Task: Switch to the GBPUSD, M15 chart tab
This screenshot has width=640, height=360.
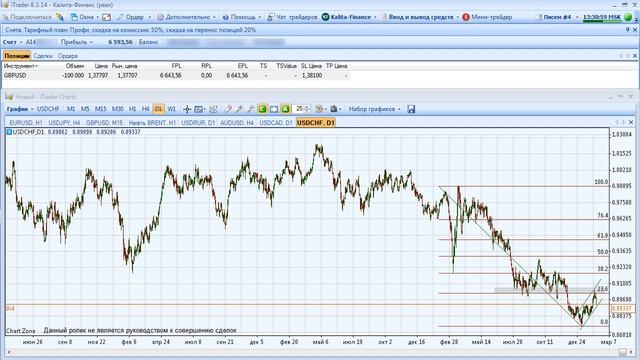Action: point(104,122)
